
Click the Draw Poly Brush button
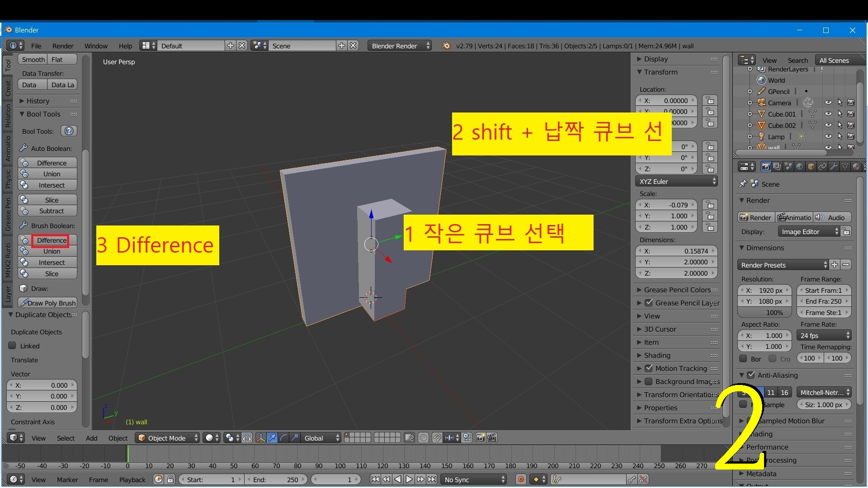47,303
